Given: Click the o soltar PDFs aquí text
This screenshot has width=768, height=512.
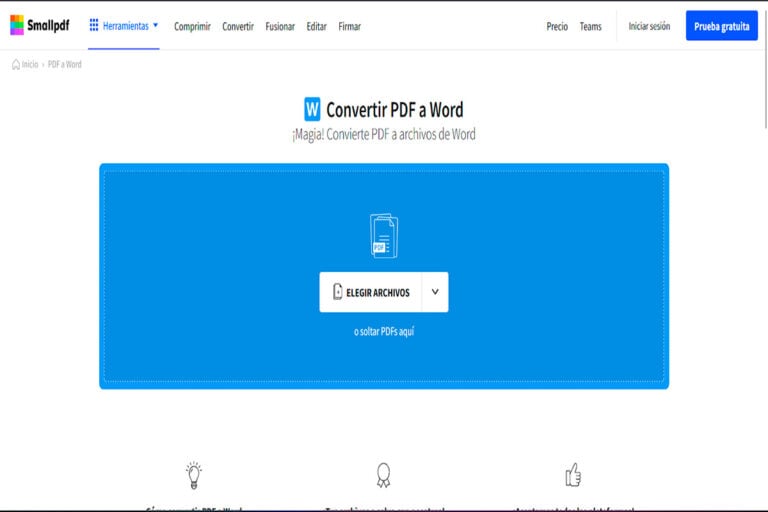Looking at the screenshot, I should coord(384,332).
